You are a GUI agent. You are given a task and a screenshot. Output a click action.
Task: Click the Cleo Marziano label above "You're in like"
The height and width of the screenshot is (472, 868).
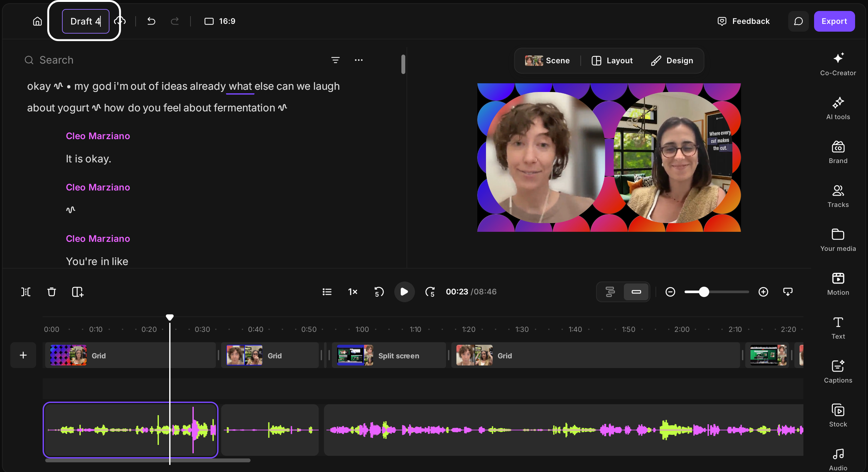(x=98, y=239)
